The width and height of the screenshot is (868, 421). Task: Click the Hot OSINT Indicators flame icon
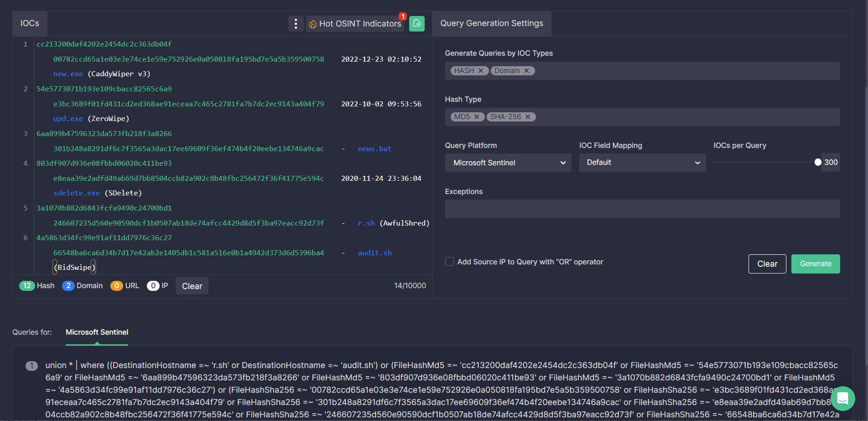(313, 24)
